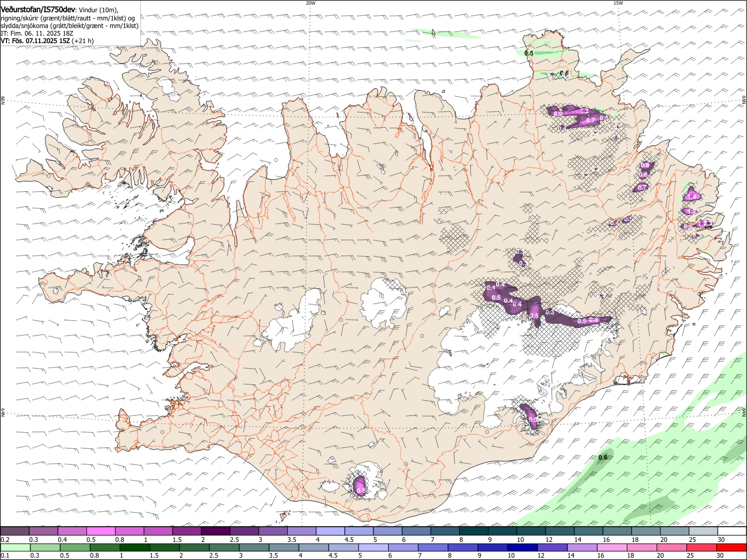Screen dimensions: 747x560
Task: Click the '0.6' value over the offshore green rain band
Action: (x=603, y=457)
